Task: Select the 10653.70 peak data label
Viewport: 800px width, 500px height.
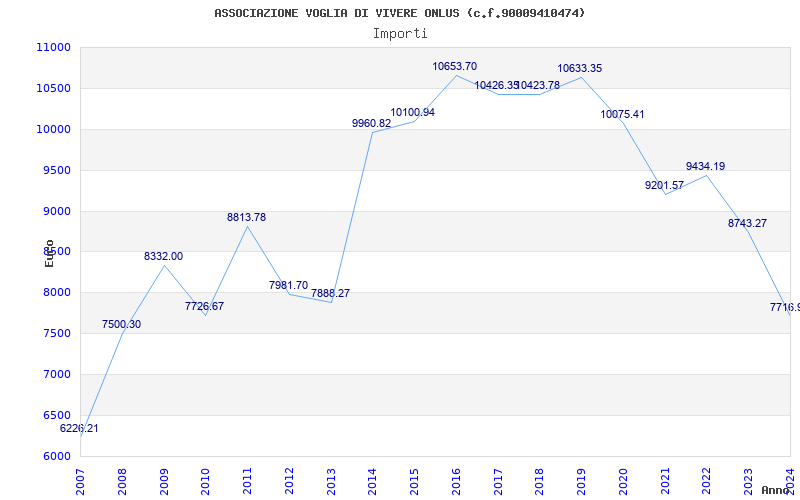Action: click(455, 66)
